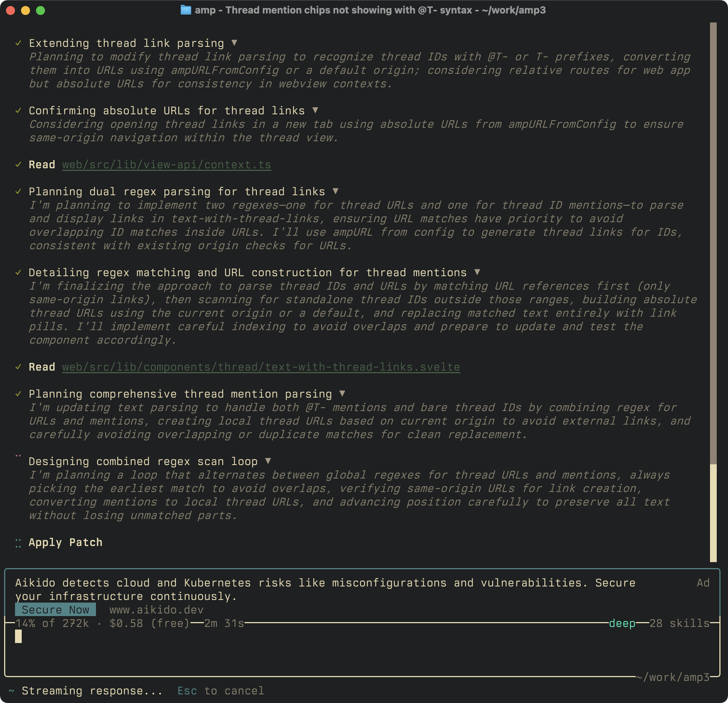Click the deep mode label
Screen dimensions: 728x703
coord(622,623)
